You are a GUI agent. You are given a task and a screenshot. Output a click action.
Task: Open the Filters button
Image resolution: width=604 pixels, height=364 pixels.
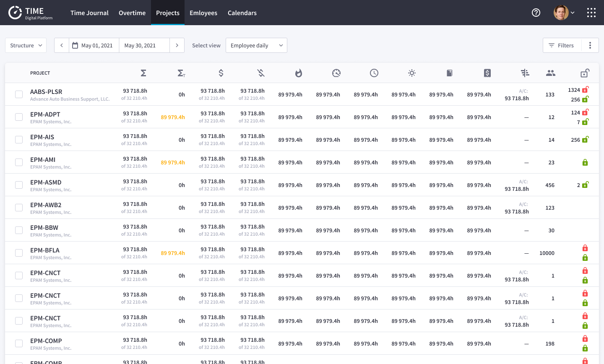[562, 45]
